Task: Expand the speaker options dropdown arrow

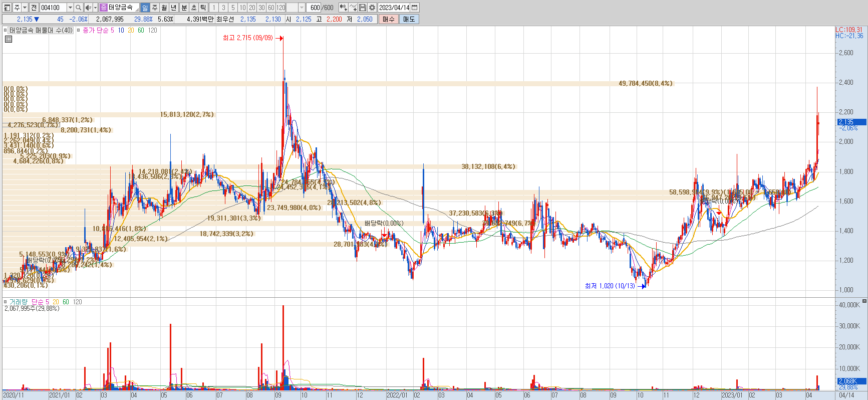Action: coord(95,8)
